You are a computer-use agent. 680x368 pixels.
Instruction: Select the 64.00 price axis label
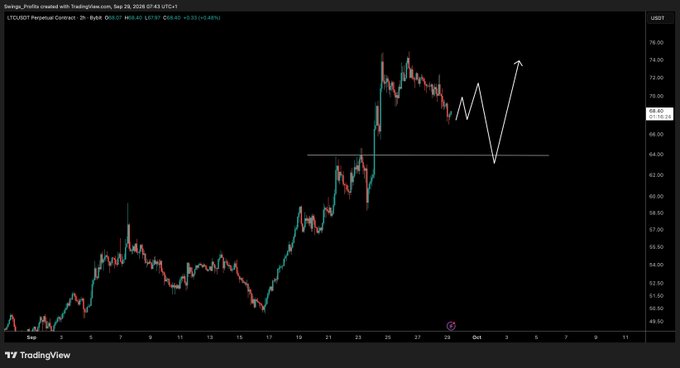(656, 154)
